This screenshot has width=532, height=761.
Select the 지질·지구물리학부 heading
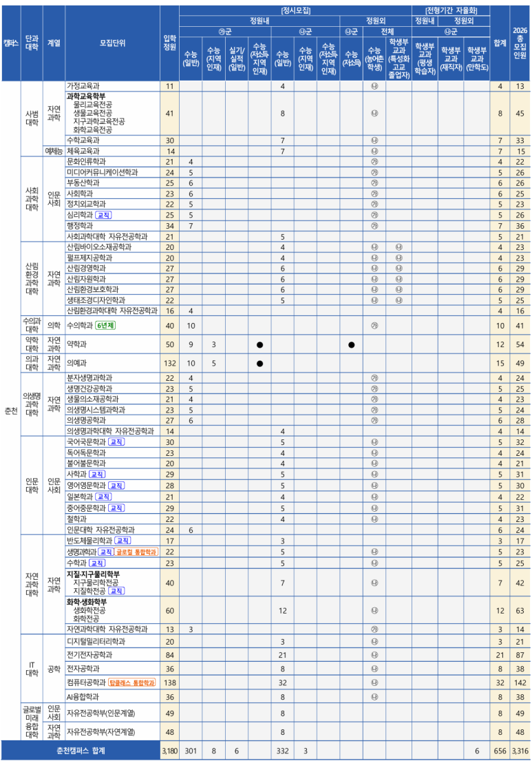point(93,574)
